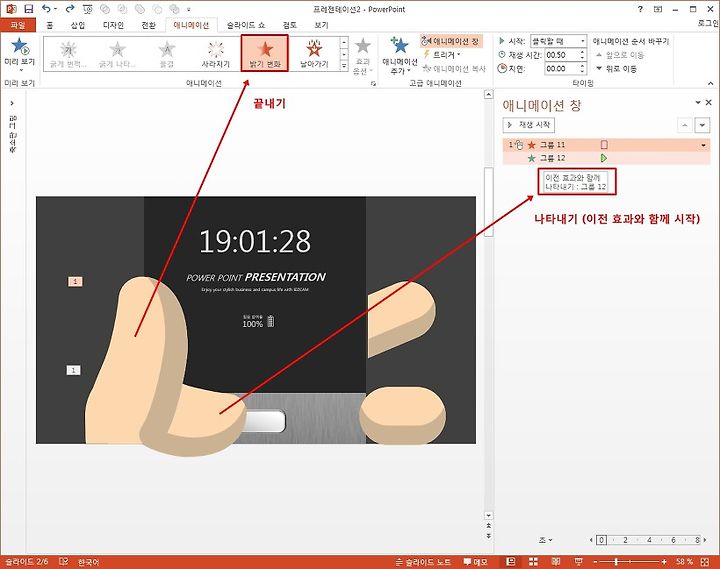Close the 애니메이션 창 pane
The width and height of the screenshot is (720, 569).
pos(709,102)
